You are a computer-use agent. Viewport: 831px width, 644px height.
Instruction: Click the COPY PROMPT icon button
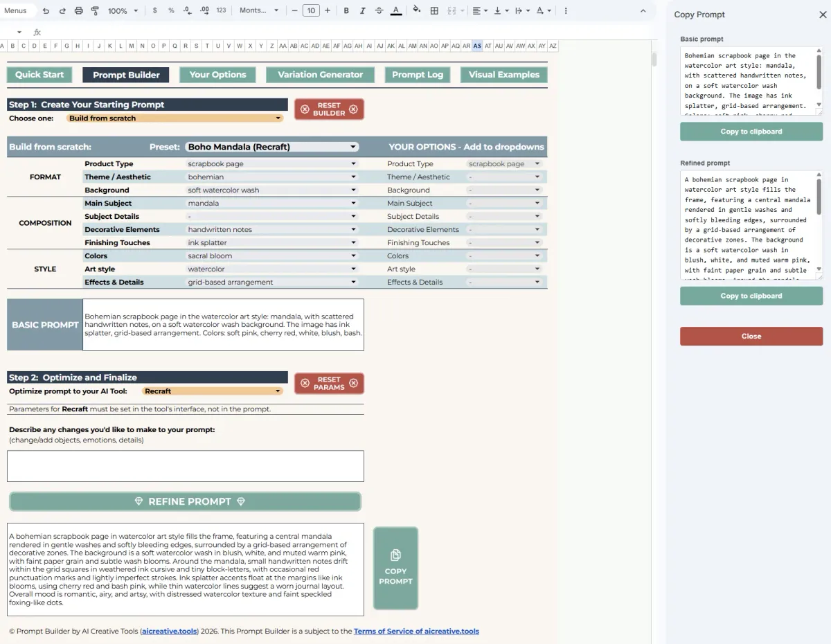(x=395, y=569)
